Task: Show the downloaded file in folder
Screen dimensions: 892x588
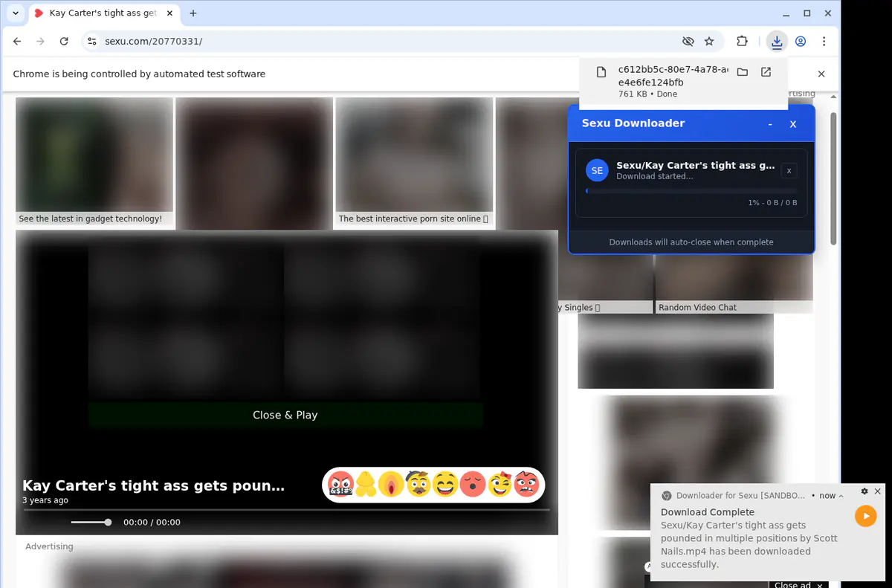Action: (742, 72)
